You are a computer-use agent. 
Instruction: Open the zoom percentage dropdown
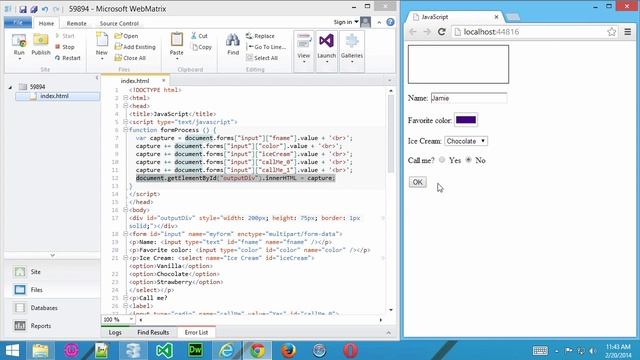tap(131, 319)
